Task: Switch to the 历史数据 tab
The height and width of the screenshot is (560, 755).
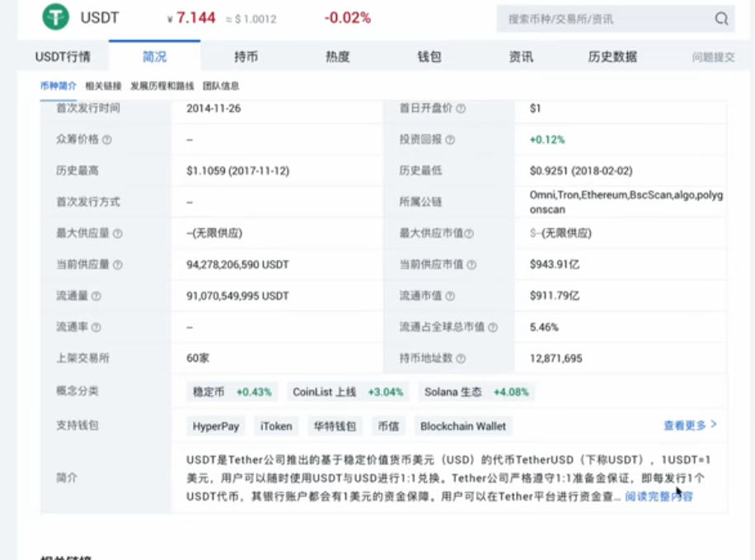Action: click(x=612, y=57)
